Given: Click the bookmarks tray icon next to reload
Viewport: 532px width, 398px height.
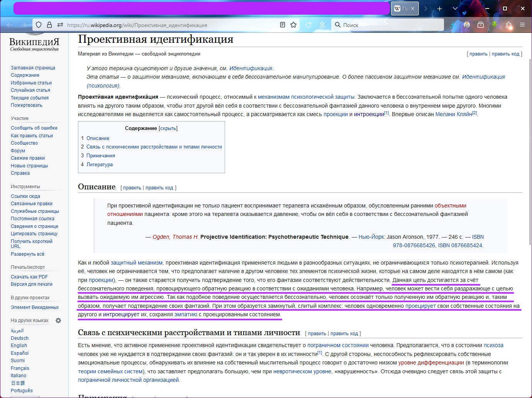Looking at the screenshot, I should (322, 25).
